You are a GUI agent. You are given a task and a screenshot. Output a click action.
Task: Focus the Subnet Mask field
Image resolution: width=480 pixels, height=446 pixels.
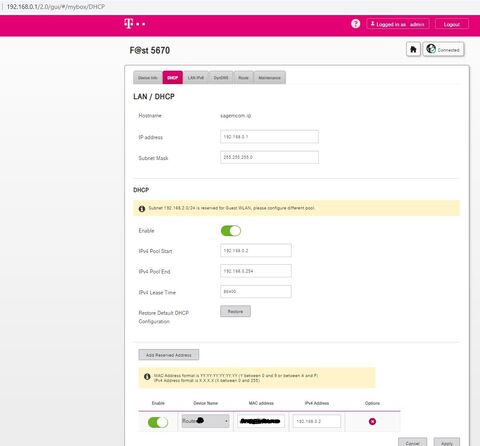[269, 157]
